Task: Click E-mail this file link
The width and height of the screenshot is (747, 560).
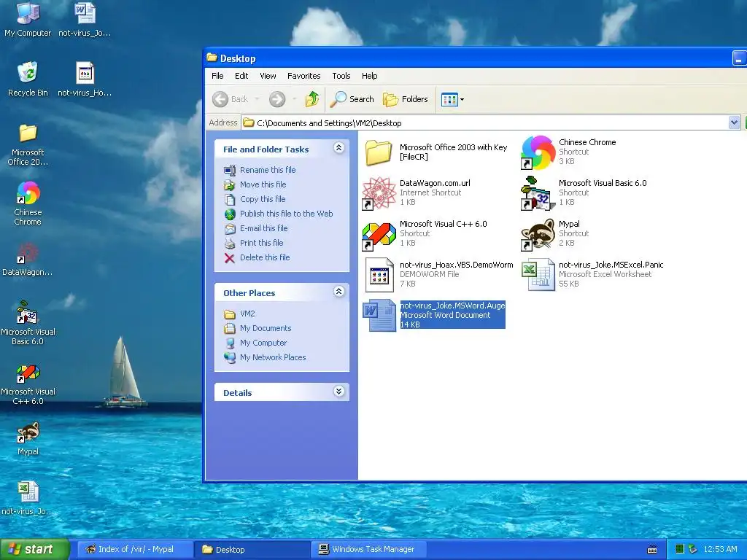Action: [263, 228]
